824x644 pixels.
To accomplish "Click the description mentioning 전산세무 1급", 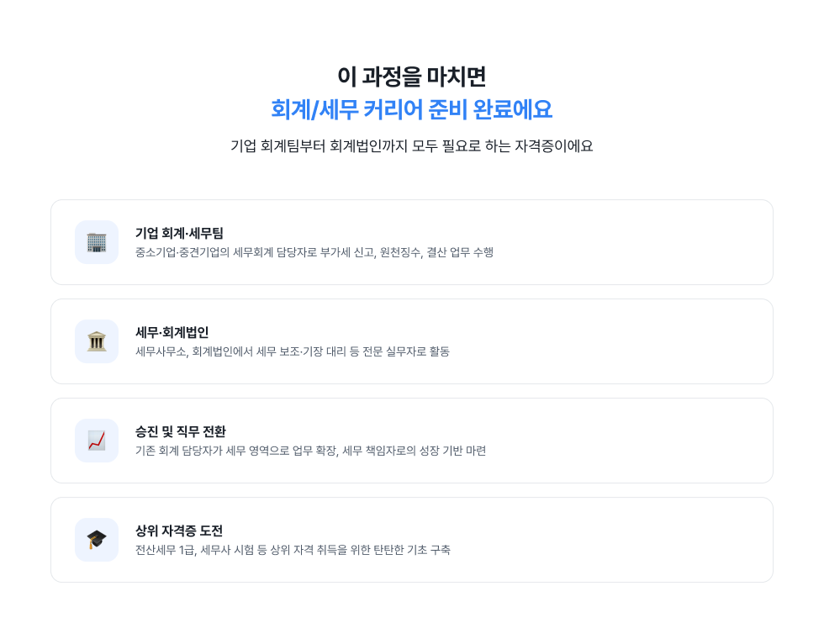I will tap(293, 550).
